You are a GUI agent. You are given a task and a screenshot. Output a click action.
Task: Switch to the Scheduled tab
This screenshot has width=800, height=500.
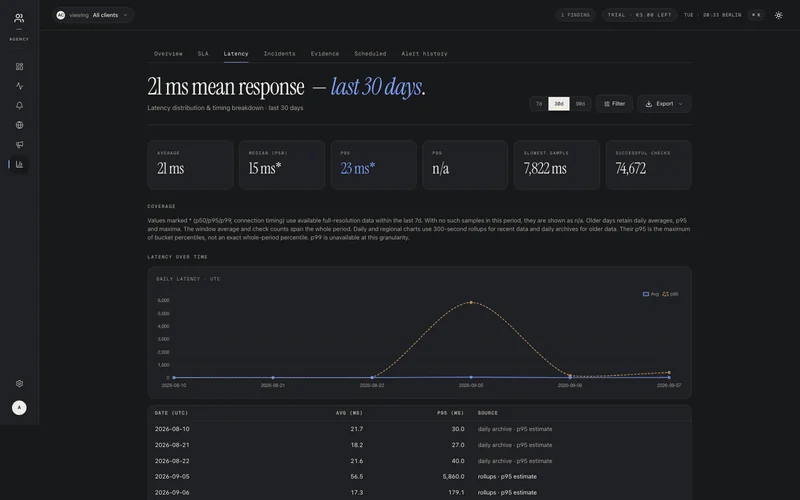[x=370, y=54]
